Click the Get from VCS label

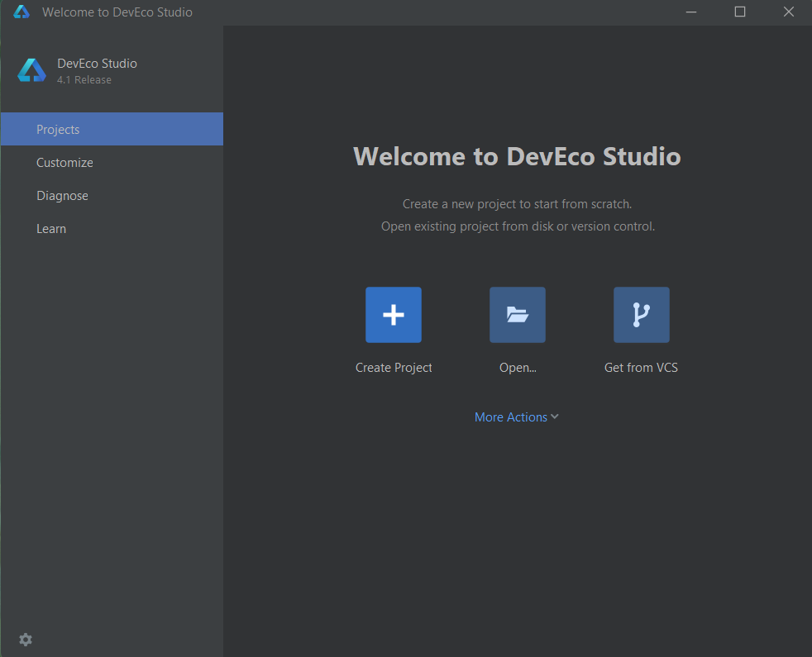click(x=641, y=368)
